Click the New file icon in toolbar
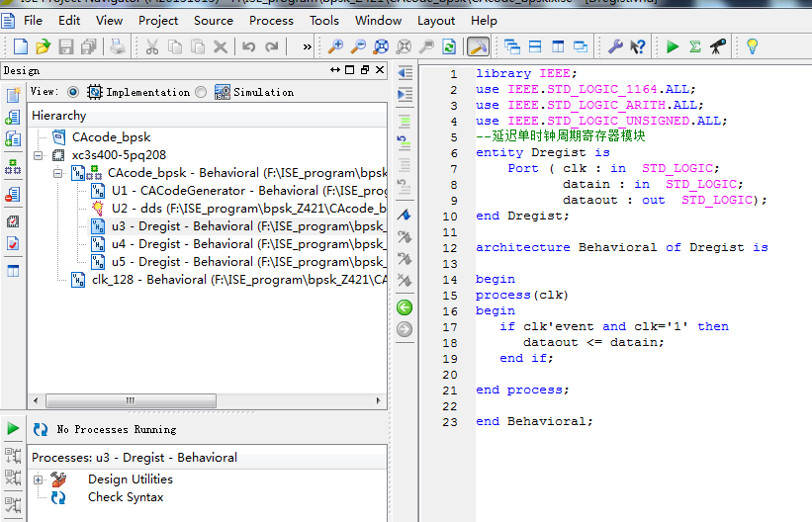 coord(20,46)
